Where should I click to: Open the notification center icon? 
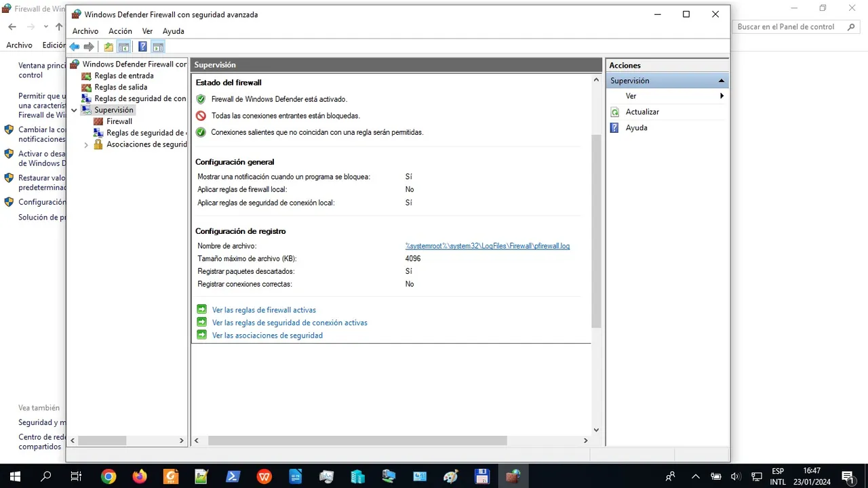(x=847, y=476)
